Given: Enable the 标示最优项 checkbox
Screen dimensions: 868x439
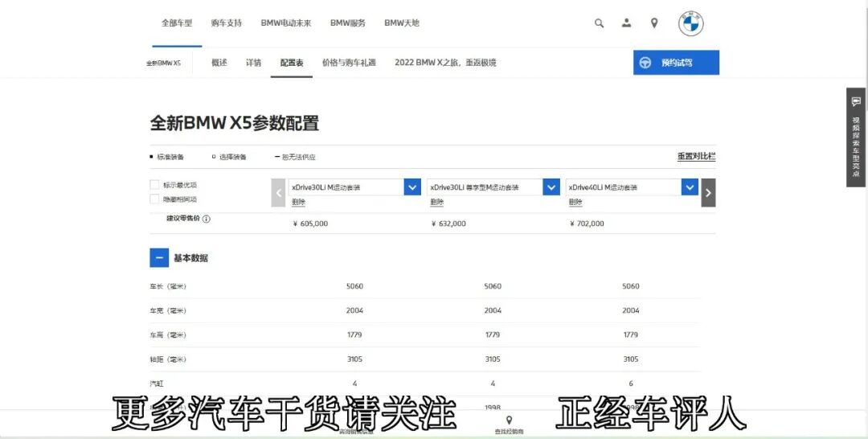Looking at the screenshot, I should [154, 184].
